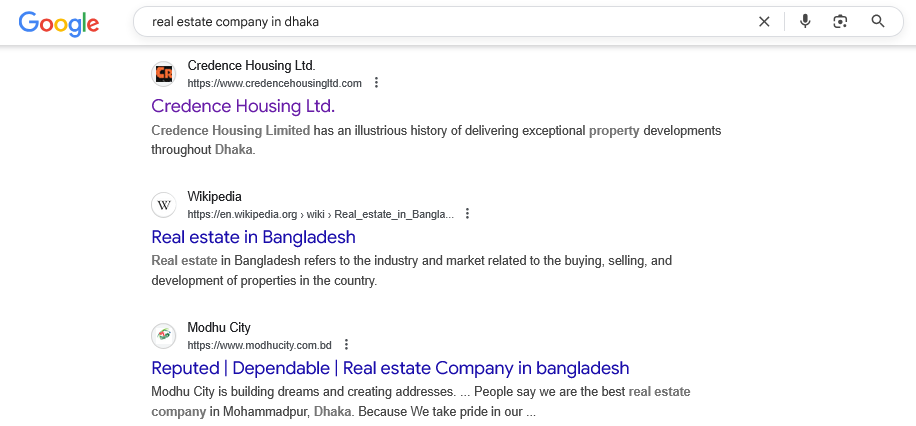This screenshot has height=426, width=916.
Task: Open Google Lens image search
Action: point(840,21)
